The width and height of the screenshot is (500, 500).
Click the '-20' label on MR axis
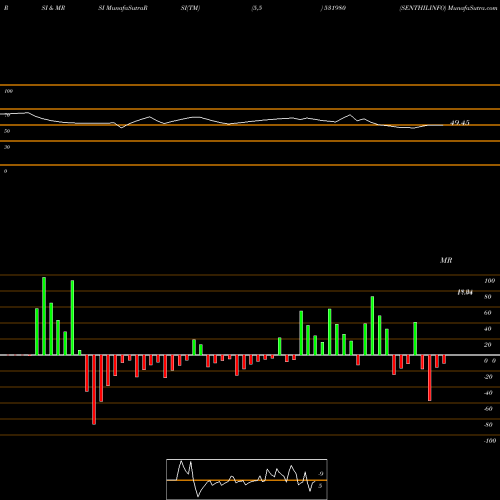[488, 377]
